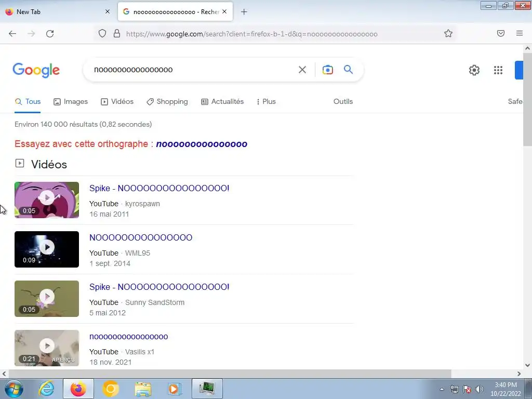
Task: Open the media player taskbar icon
Action: click(175, 389)
